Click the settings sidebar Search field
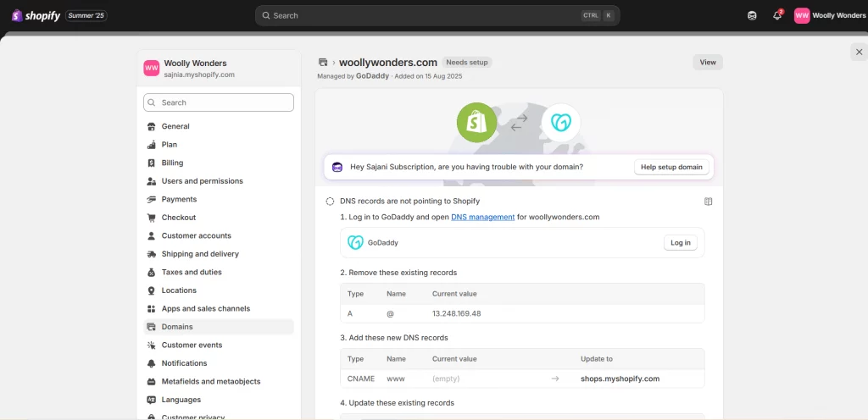 219,102
